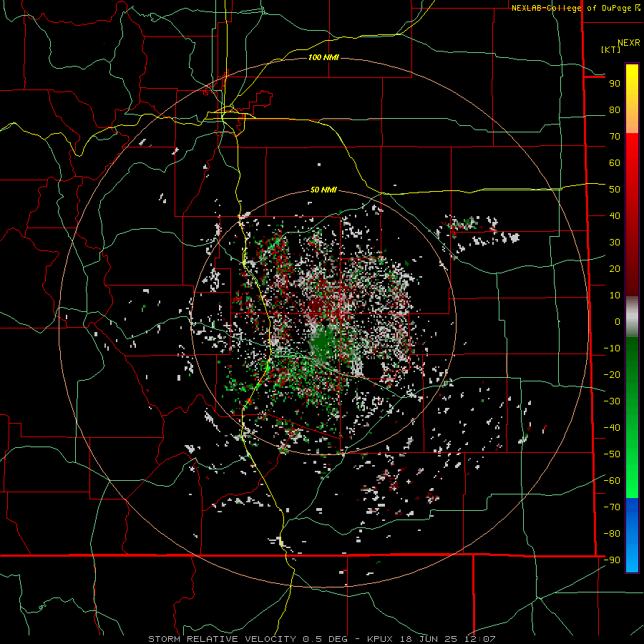The image size is (644, 644).
Task: Click the '18 JUN 25 12:07' timestamp
Action: (447, 639)
